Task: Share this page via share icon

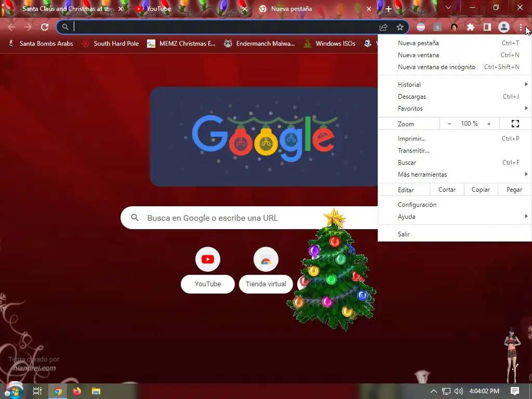Action: [383, 27]
